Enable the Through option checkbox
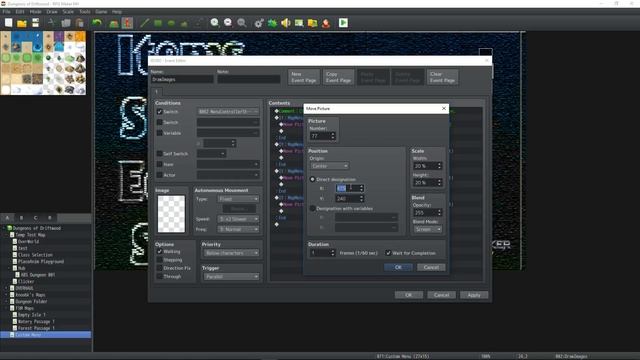 point(160,276)
